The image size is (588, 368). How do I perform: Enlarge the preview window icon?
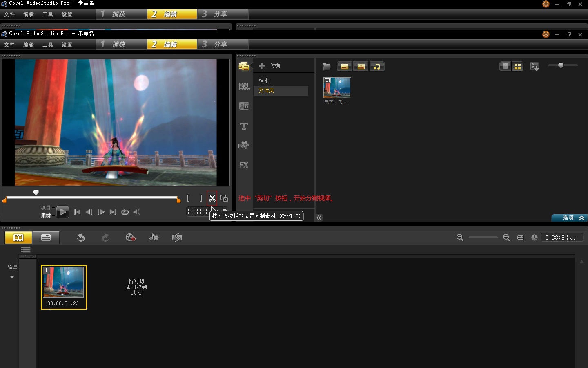pos(224,198)
